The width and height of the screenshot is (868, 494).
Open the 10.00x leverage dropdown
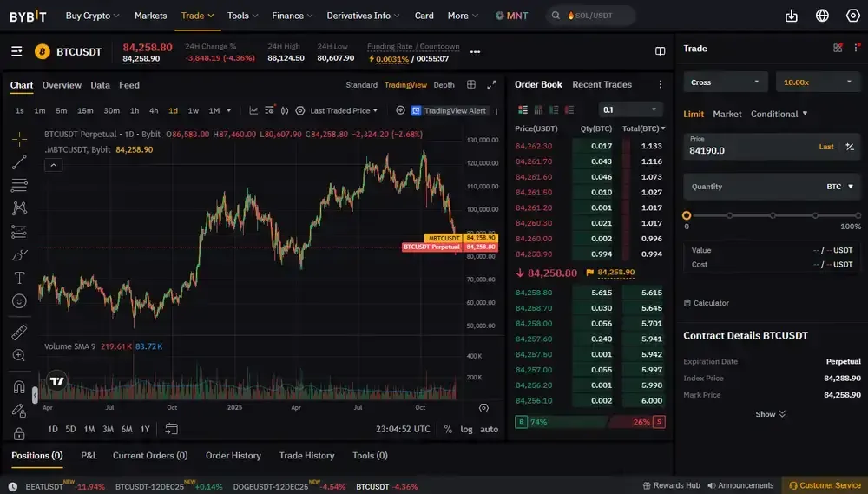(818, 82)
